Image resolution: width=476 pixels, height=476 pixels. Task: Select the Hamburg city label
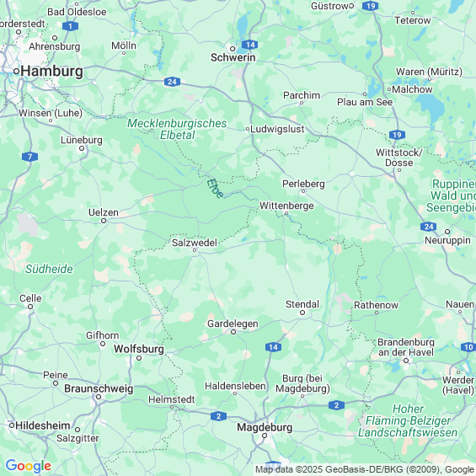pyautogui.click(x=52, y=72)
